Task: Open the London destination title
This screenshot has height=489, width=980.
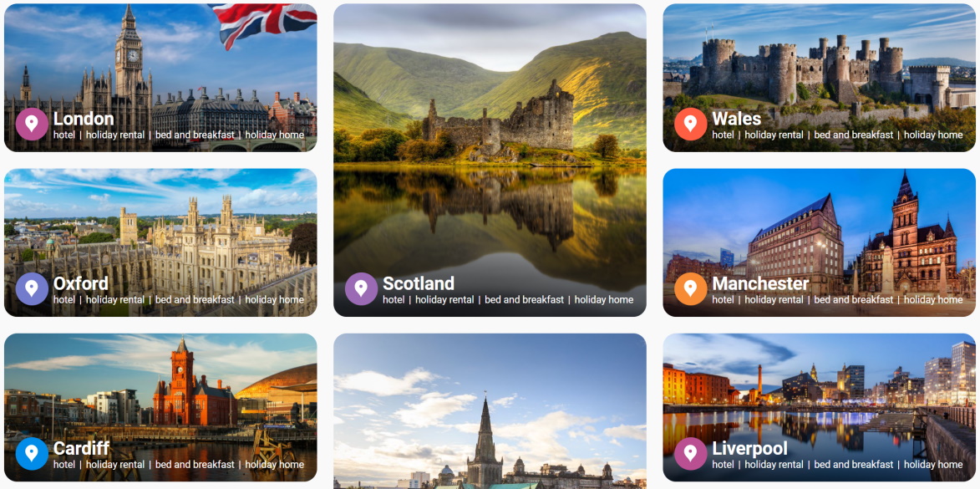Action: click(x=84, y=119)
